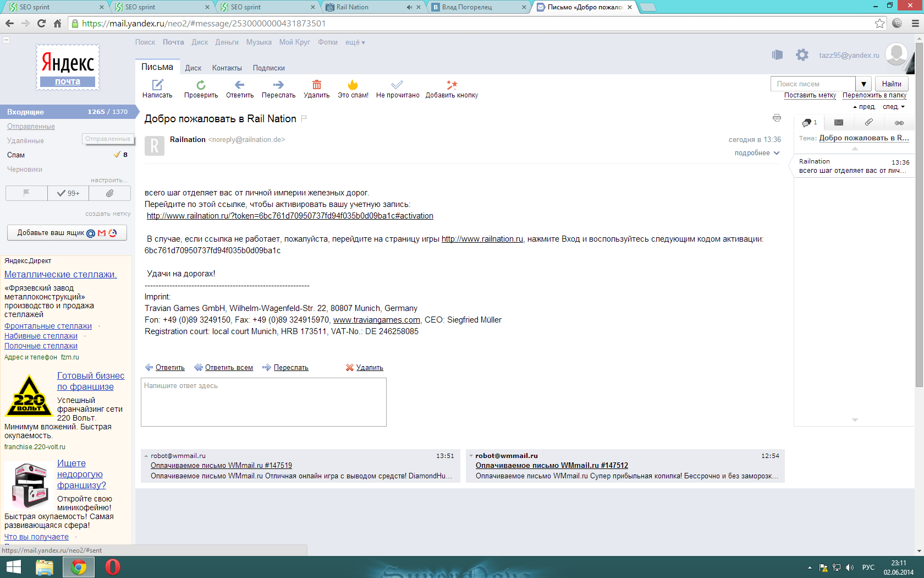The height and width of the screenshot is (578, 924).
Task: Go to след. next message
Action: click(894, 107)
